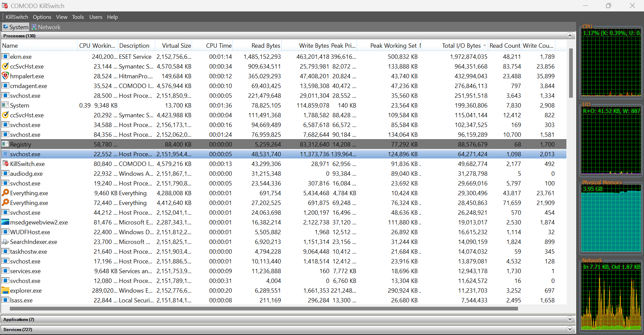Image resolution: width=644 pixels, height=335 pixels.
Task: Click the lsass.exe process icon
Action: point(5,300)
